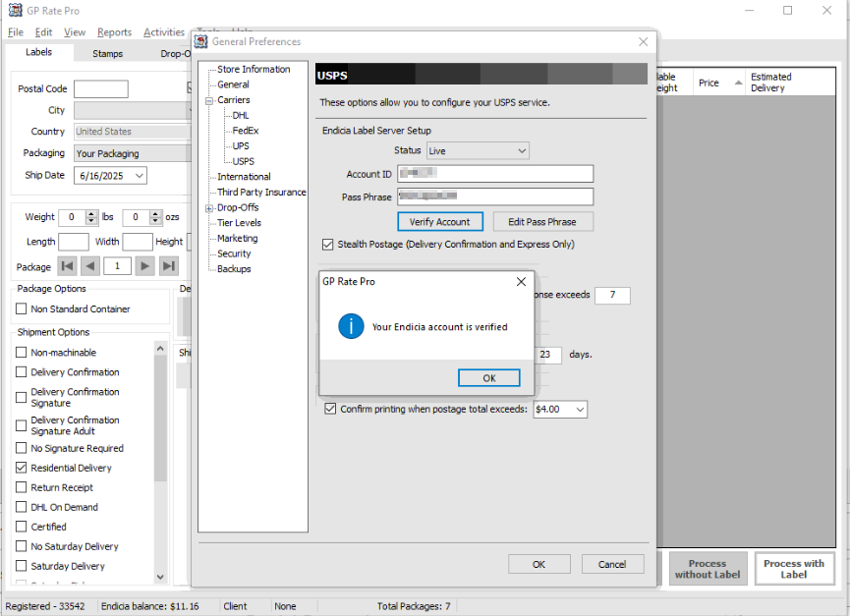Open the Activities menu

[164, 32]
